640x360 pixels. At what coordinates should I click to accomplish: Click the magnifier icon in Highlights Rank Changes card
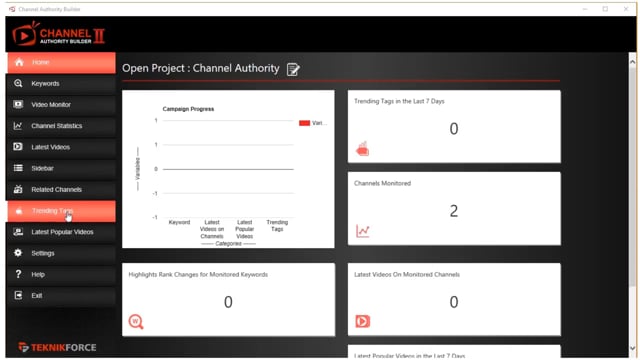136,322
